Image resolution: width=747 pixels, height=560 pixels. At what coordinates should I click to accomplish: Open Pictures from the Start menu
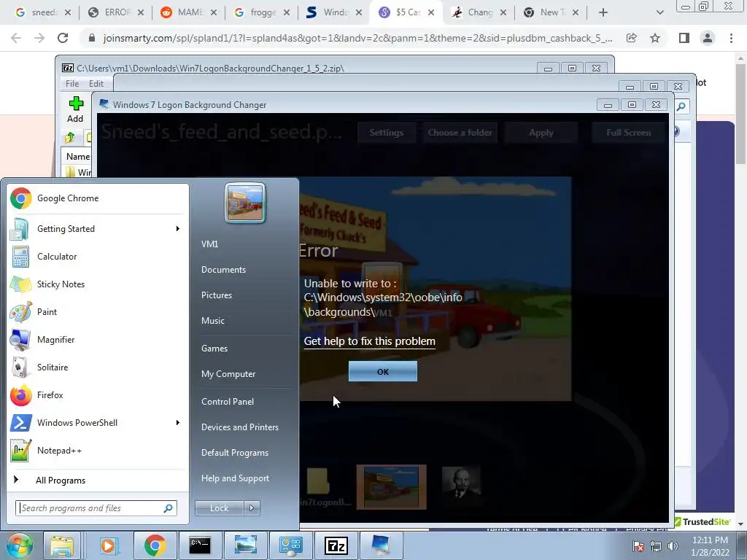216,295
